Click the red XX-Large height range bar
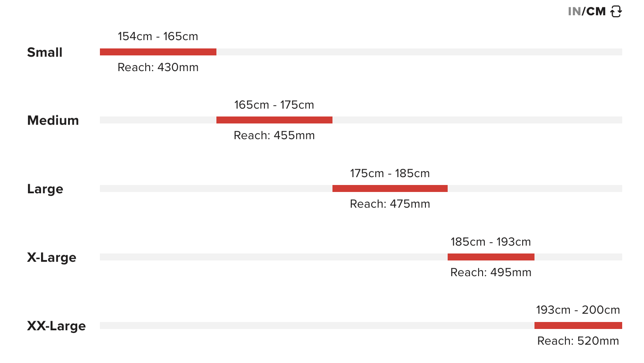 tap(578, 325)
